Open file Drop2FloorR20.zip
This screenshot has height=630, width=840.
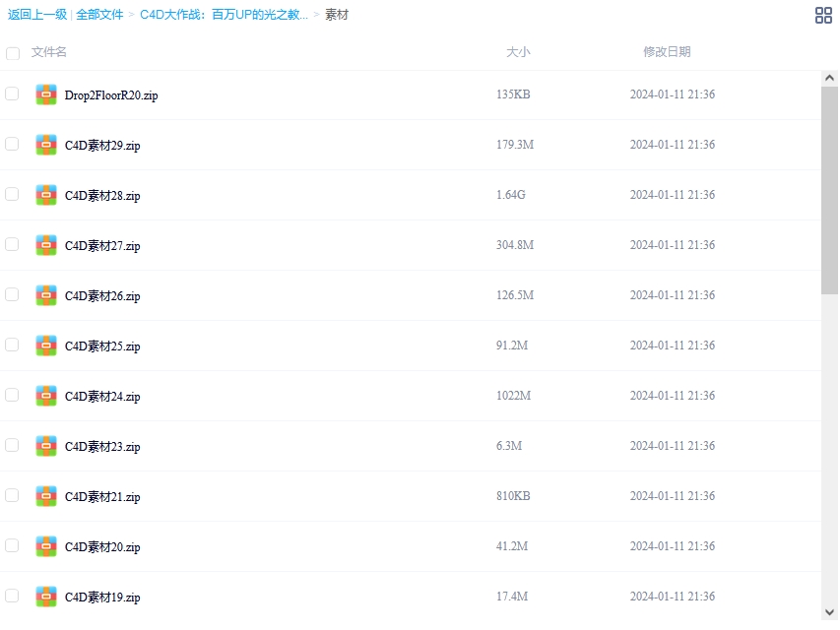tap(111, 95)
